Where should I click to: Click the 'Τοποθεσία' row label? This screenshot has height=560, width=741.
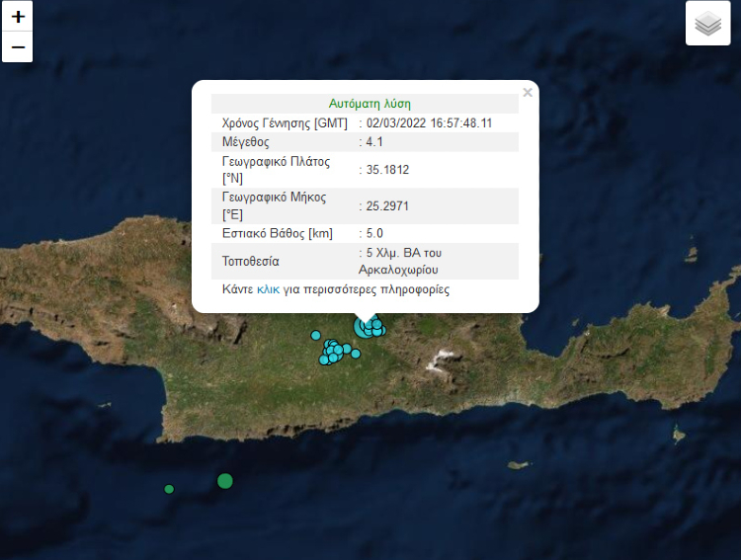[x=251, y=262]
